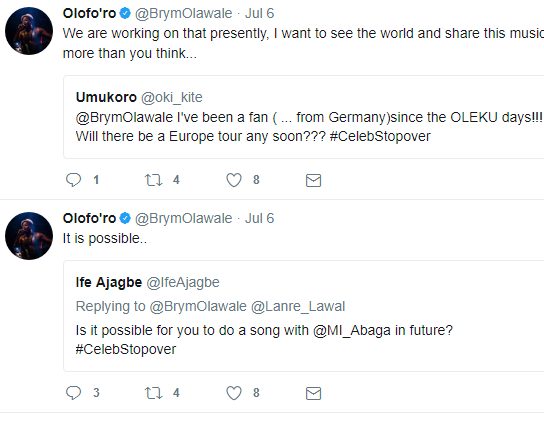Open Ife Ajagbe's quoted tweet author name

pos(109,282)
